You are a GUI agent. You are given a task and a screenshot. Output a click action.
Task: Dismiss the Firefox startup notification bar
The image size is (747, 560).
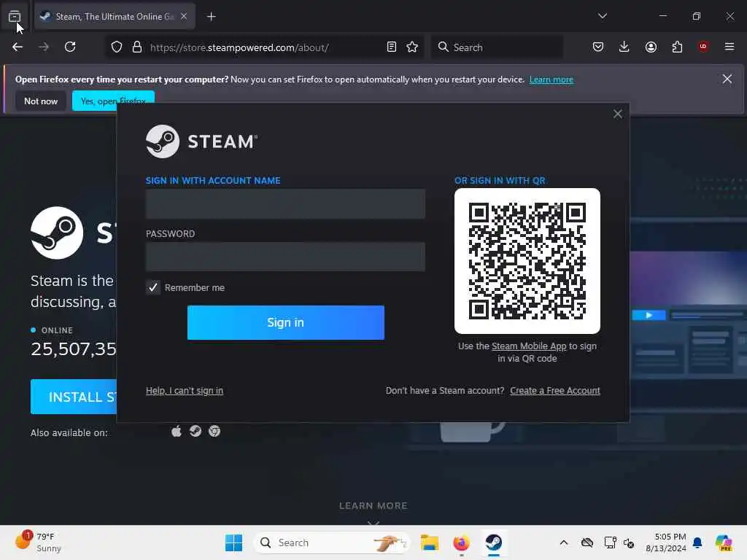727,79
